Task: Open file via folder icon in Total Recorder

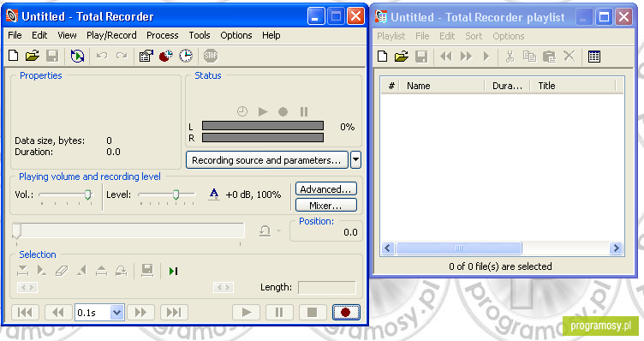Action: tap(33, 56)
